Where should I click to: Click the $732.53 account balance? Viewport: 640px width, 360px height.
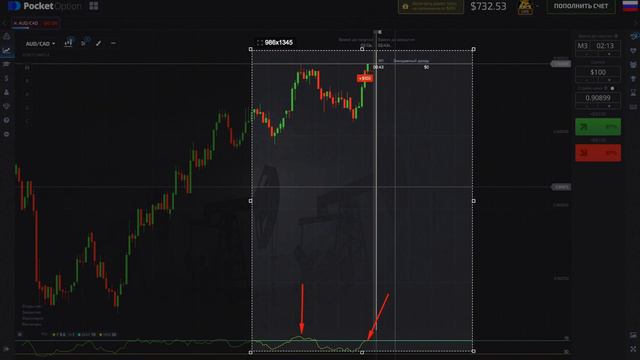point(488,7)
